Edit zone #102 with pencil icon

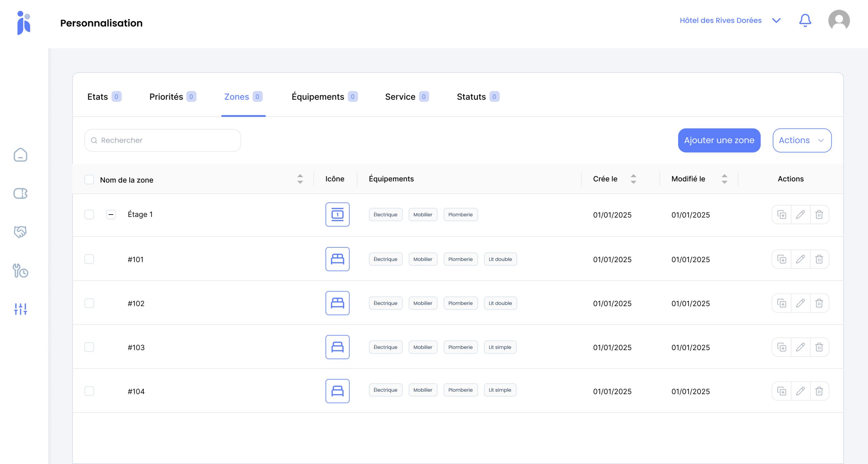click(801, 303)
